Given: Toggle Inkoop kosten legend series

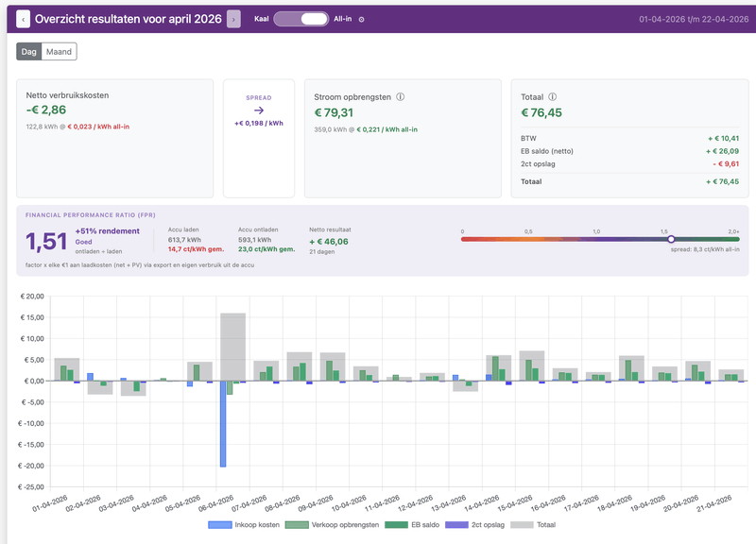Looking at the screenshot, I should (x=244, y=525).
